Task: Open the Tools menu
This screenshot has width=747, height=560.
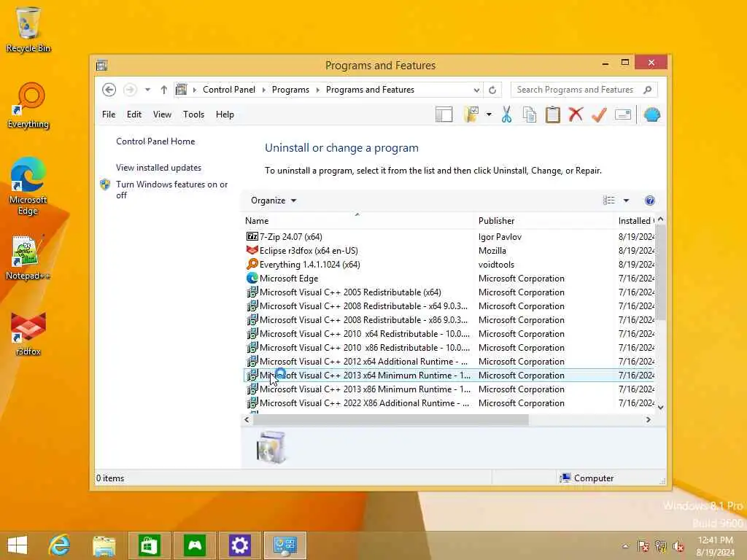Action: (x=193, y=114)
